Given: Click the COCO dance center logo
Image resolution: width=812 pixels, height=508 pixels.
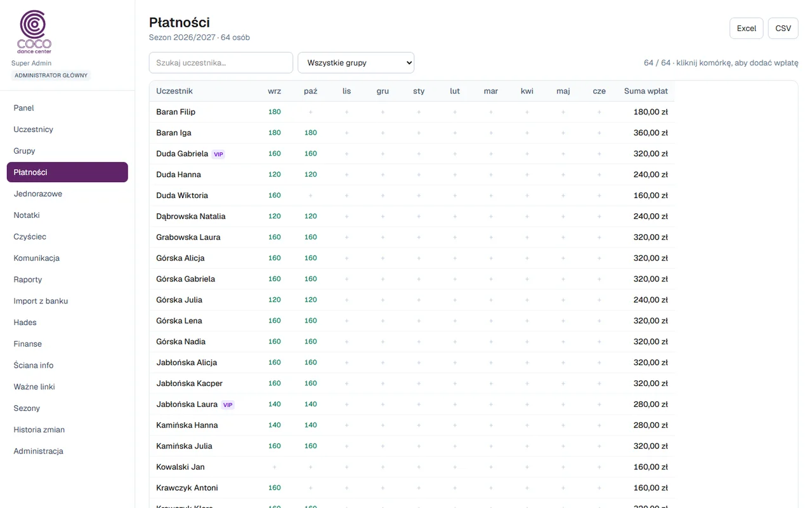Looking at the screenshot, I should tap(34, 32).
